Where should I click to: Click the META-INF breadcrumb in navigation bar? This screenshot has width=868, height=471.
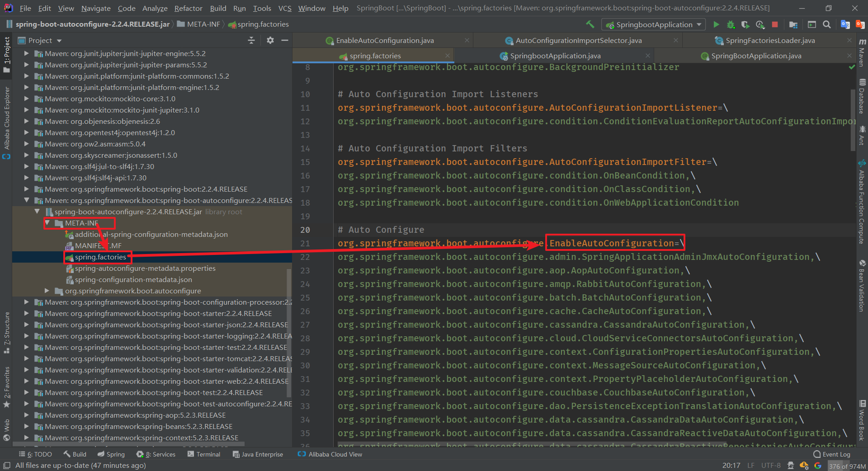pyautogui.click(x=198, y=24)
